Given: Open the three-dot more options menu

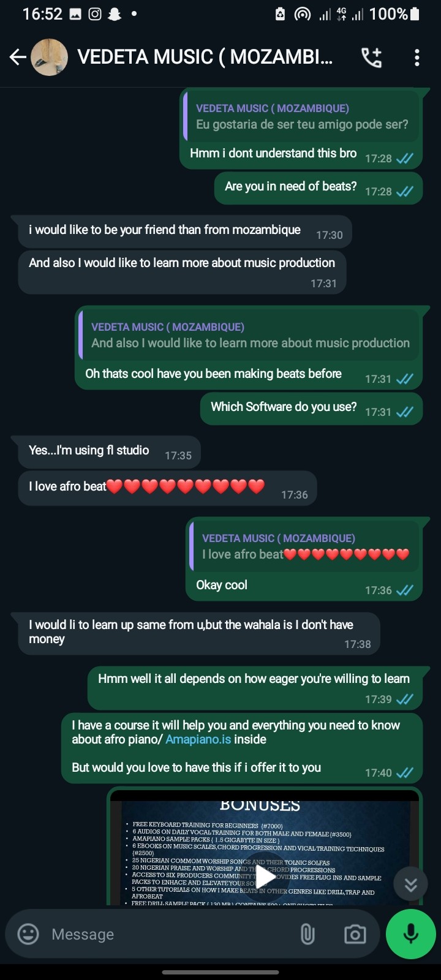Looking at the screenshot, I should (417, 58).
